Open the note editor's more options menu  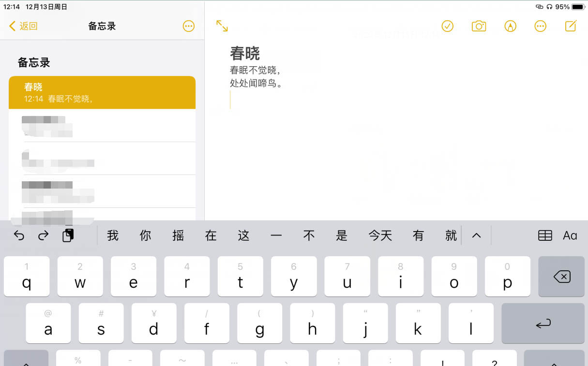coord(541,26)
